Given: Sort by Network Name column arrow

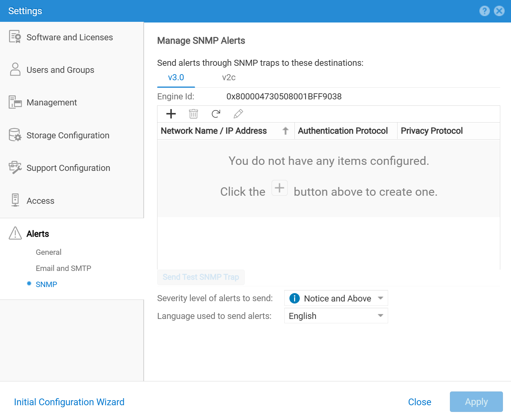Looking at the screenshot, I should click(285, 131).
